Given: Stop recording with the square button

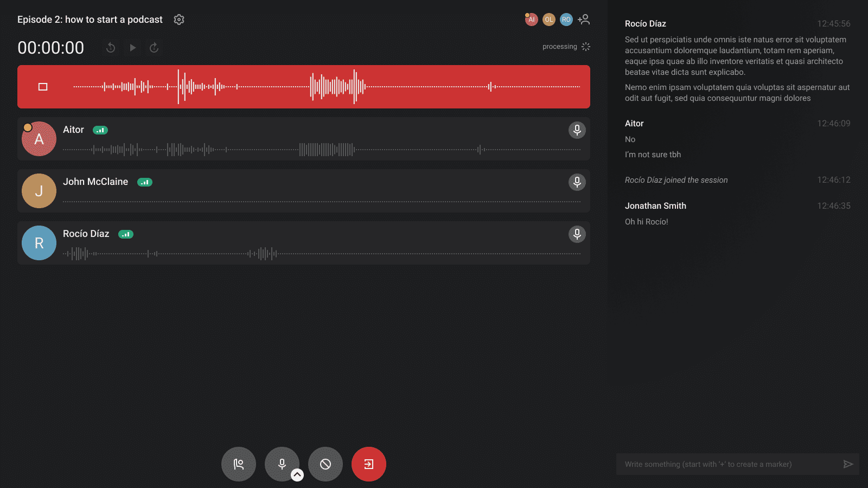Looking at the screenshot, I should 43,87.
